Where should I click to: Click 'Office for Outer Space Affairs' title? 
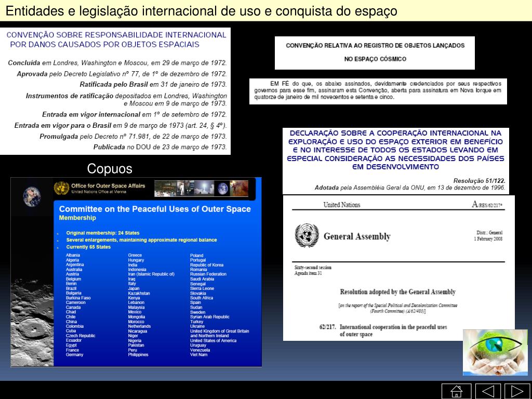[108, 186]
